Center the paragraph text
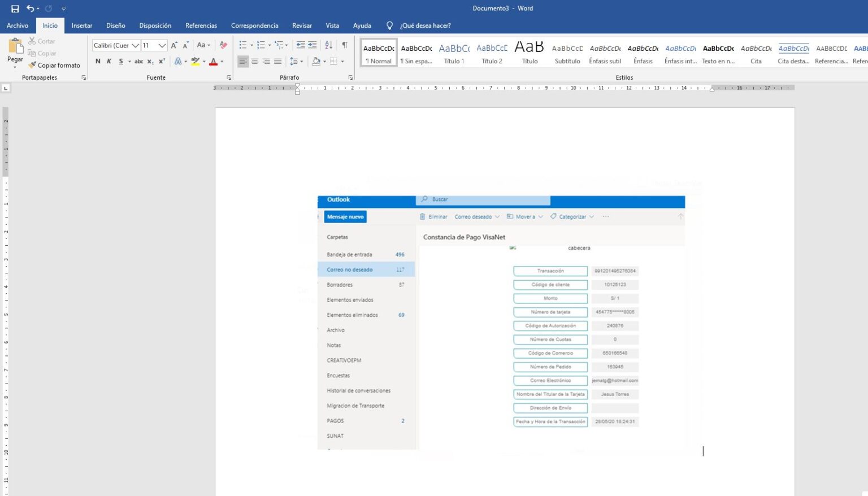Viewport: 868px width, 496px height. (x=255, y=61)
